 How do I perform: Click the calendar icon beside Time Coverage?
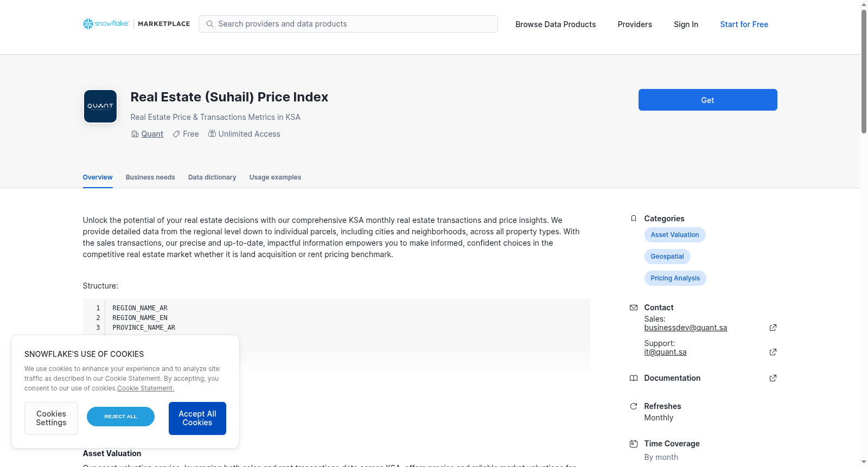click(634, 444)
